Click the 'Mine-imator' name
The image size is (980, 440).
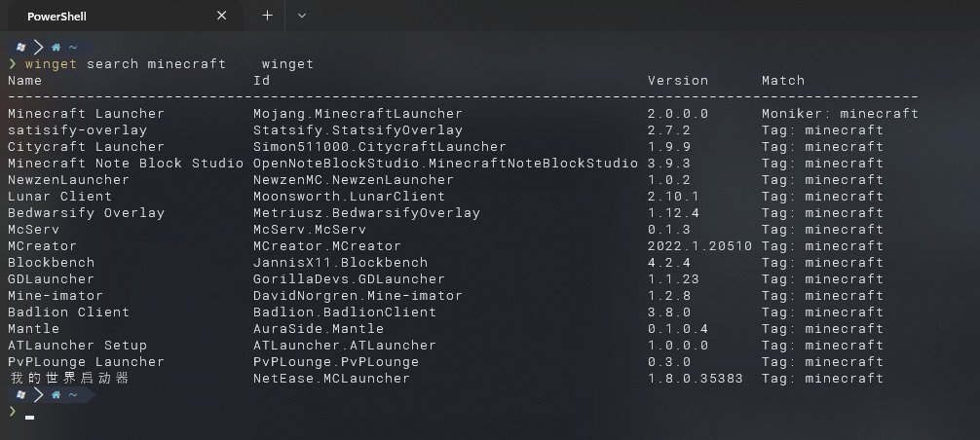click(56, 295)
